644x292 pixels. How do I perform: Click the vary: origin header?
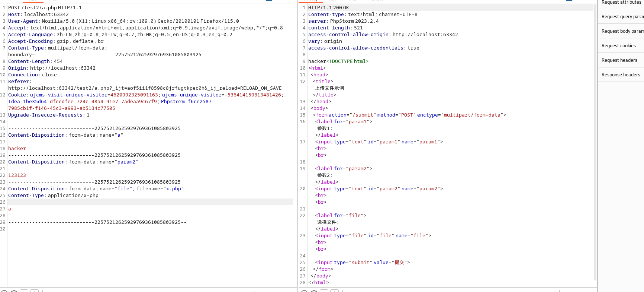click(x=325, y=41)
